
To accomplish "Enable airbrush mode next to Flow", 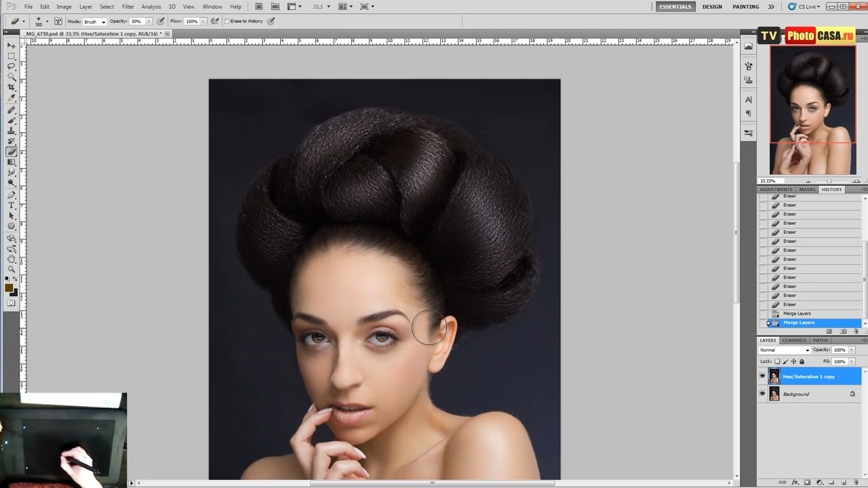I will (x=215, y=21).
